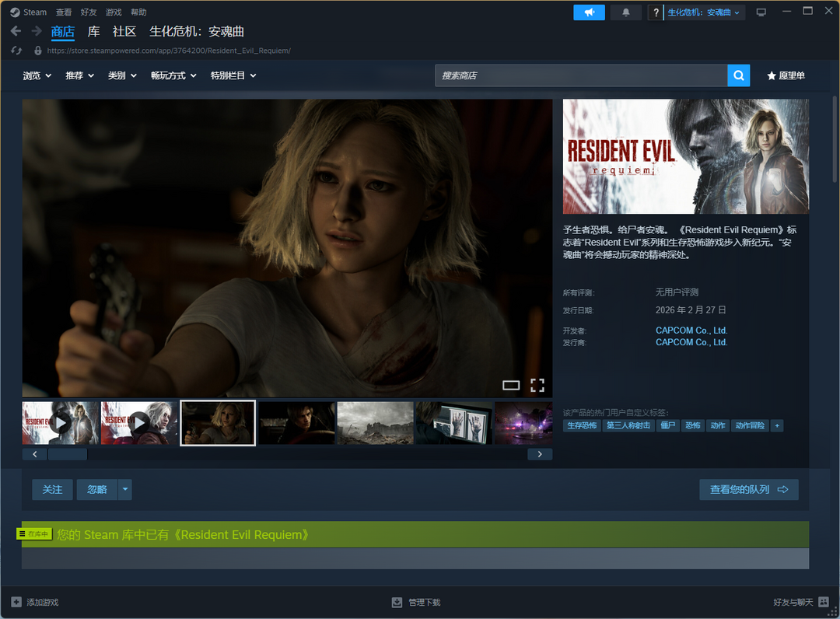The width and height of the screenshot is (840, 619).
Task: Toggle theater mode on the media viewer
Action: 511,385
